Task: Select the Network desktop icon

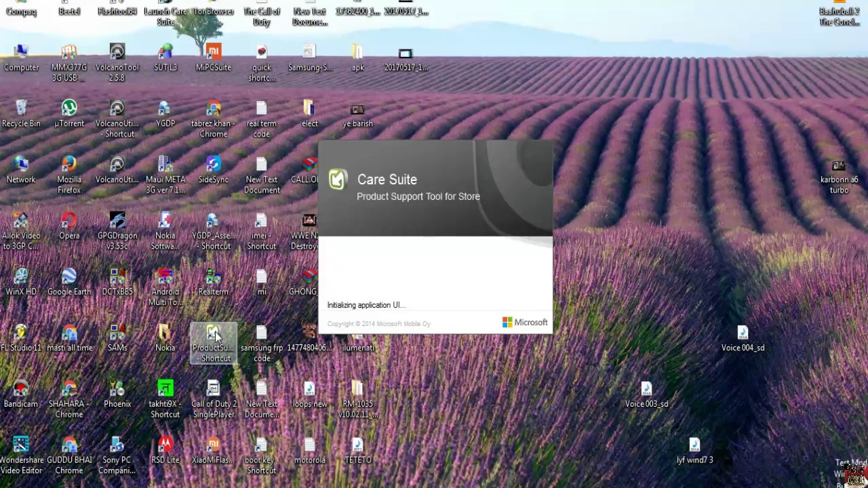Action: (21, 171)
